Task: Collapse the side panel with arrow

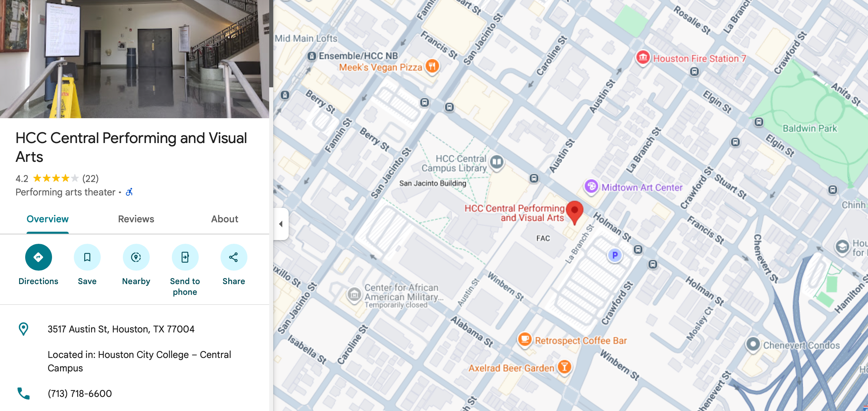Action: [281, 224]
